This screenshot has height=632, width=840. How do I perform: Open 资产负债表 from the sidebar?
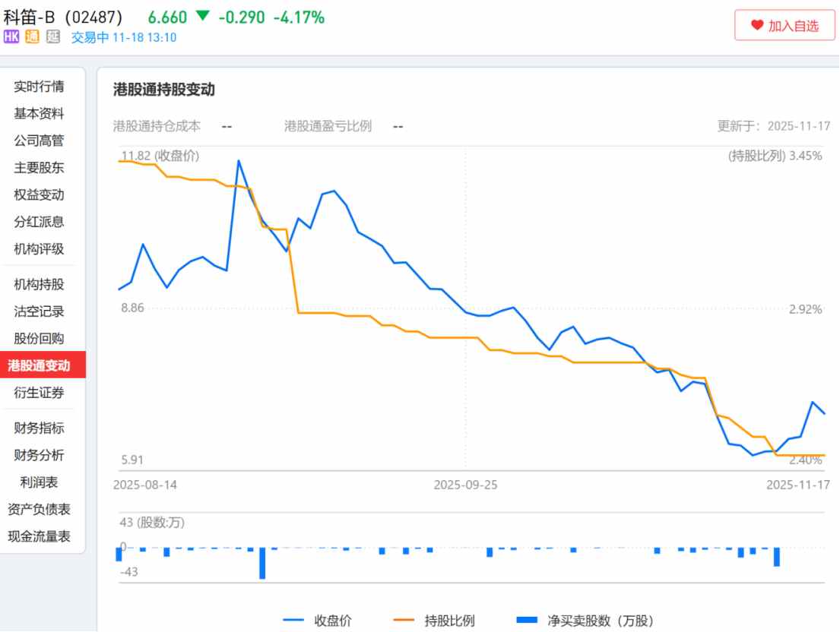click(40, 510)
